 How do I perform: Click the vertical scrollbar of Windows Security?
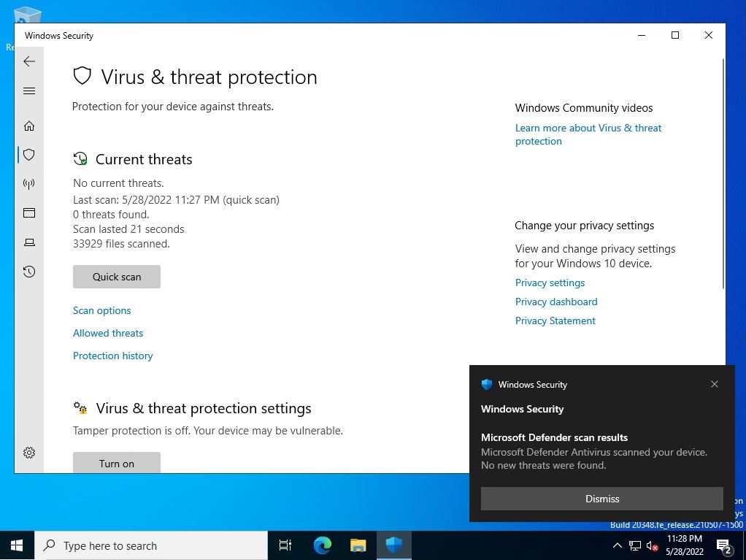tap(723, 174)
